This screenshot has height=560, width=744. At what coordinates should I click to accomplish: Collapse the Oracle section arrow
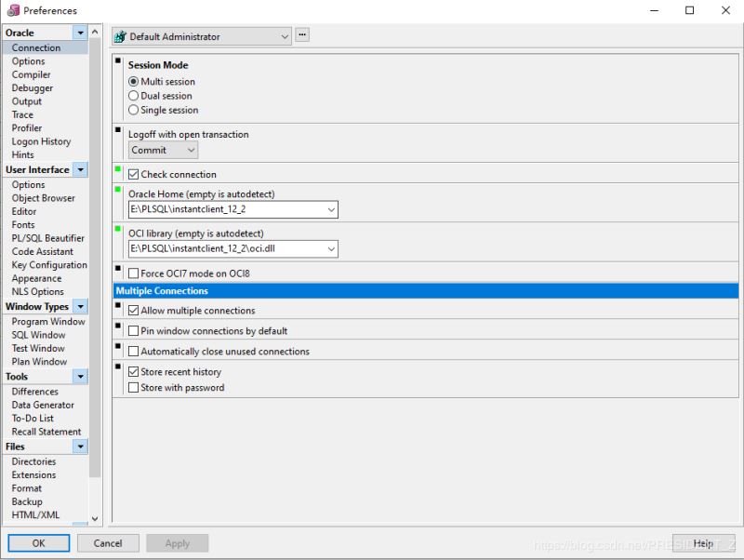pyautogui.click(x=80, y=33)
